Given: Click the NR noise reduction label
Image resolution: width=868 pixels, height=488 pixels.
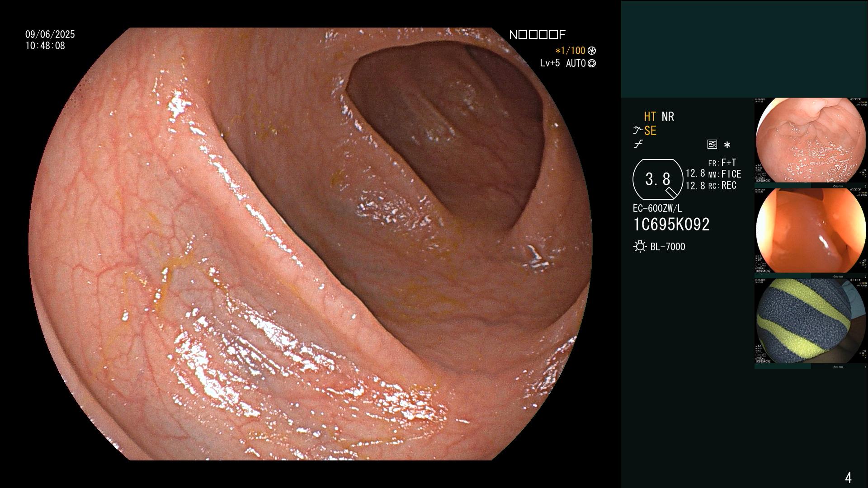Looking at the screenshot, I should click(668, 117).
